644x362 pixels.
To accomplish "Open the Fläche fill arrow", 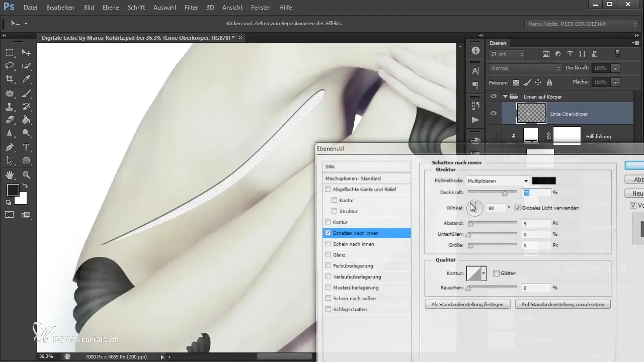I will [616, 82].
